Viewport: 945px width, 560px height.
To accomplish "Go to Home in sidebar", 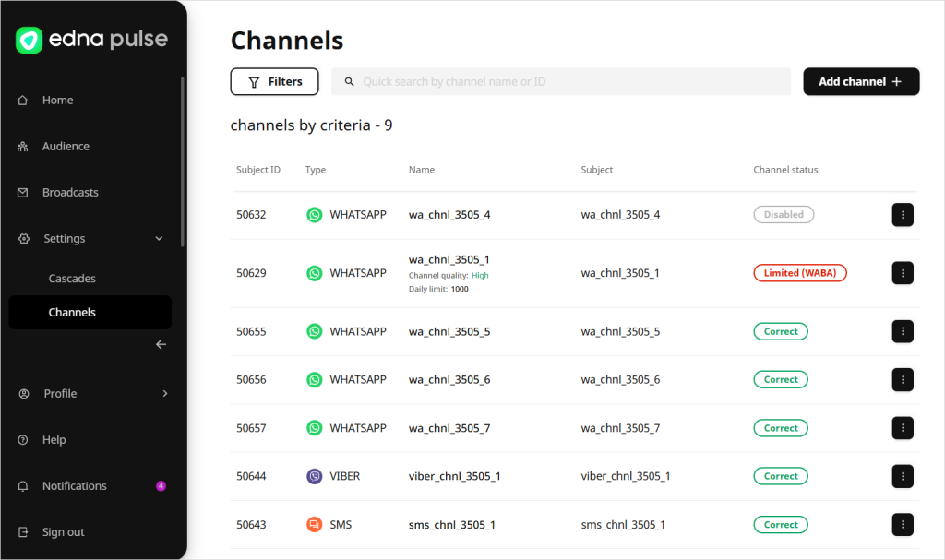I will (57, 101).
